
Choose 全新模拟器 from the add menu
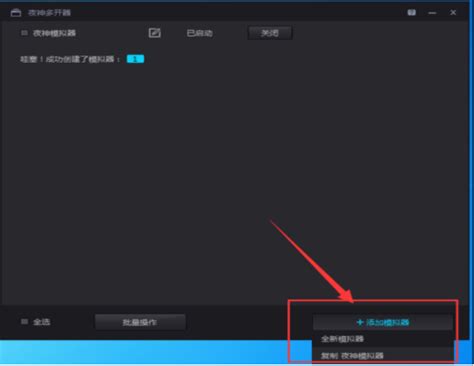(383, 339)
